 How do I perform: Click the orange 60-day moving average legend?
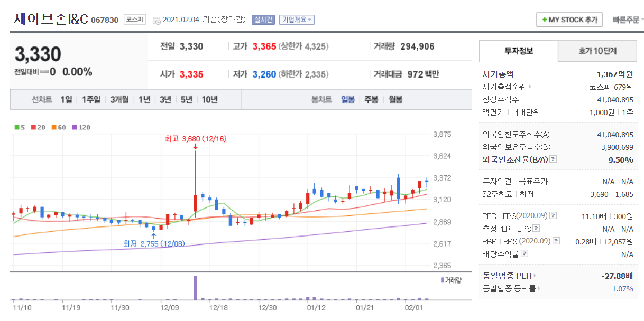click(x=59, y=127)
